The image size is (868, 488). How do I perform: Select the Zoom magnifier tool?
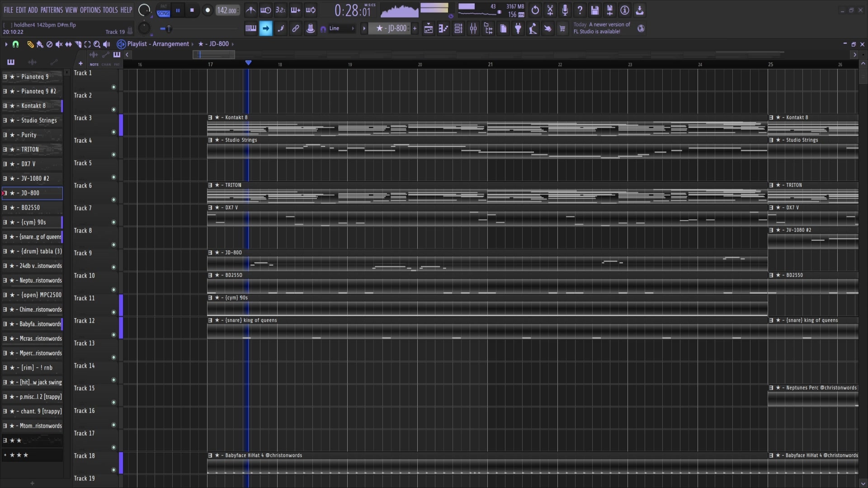point(97,44)
